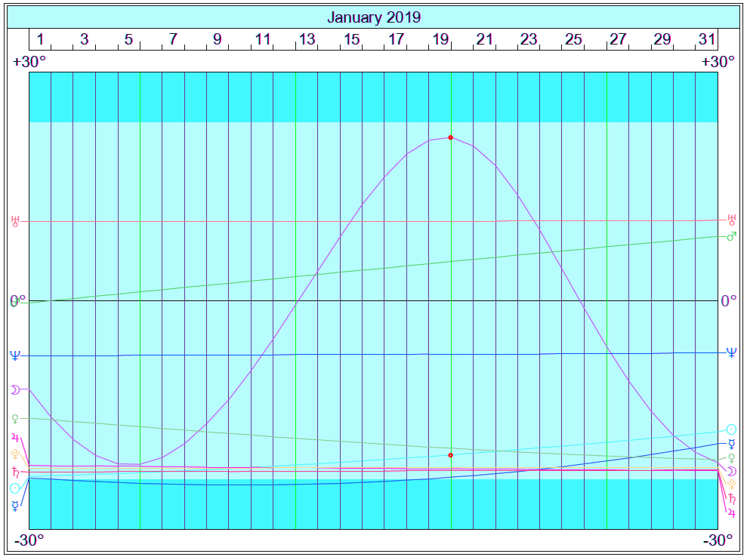Pick the Jupiter glyph on the left side
This screenshot has width=747, height=560.
coord(15,438)
